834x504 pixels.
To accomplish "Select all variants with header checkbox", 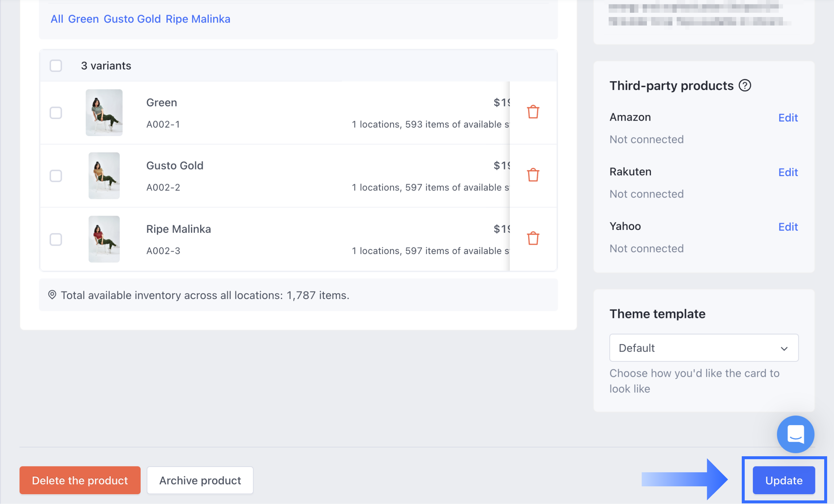I will [56, 66].
